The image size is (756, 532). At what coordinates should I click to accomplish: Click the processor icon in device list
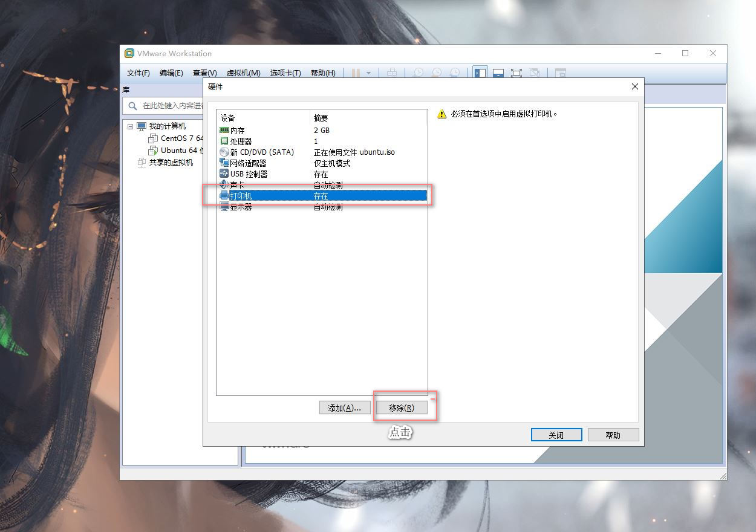pos(224,141)
